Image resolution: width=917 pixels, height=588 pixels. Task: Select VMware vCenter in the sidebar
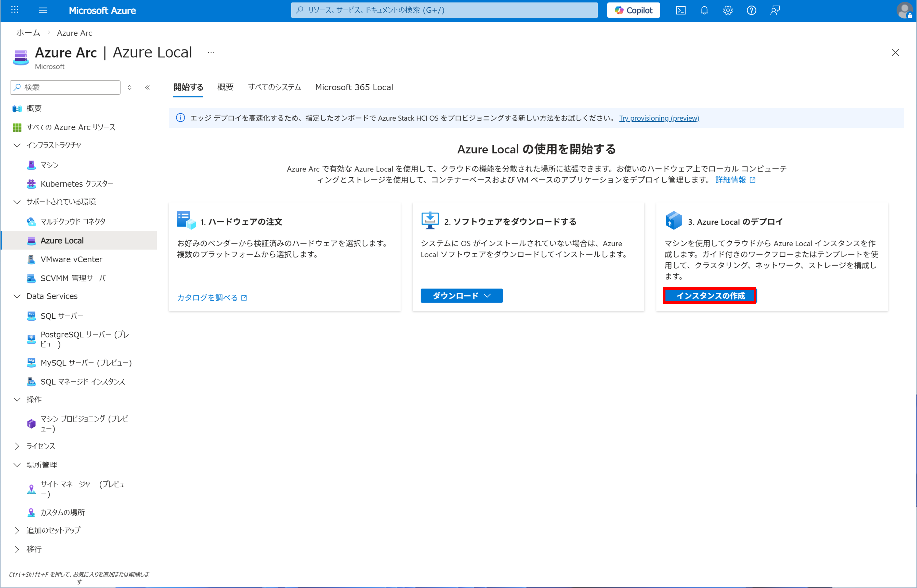tap(71, 259)
